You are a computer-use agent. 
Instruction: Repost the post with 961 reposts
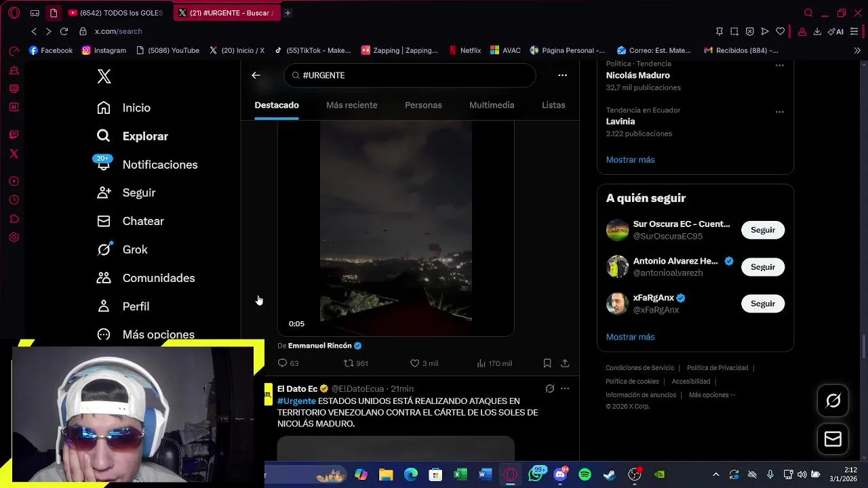pyautogui.click(x=356, y=363)
